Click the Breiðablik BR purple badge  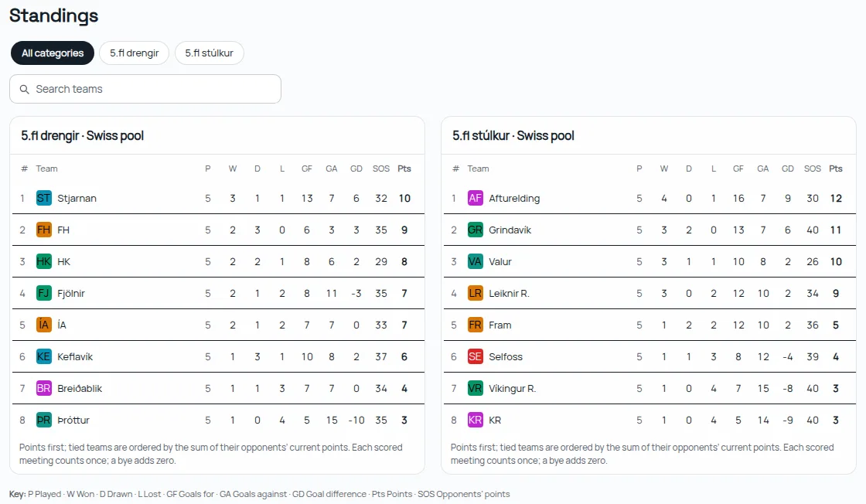pyautogui.click(x=43, y=388)
